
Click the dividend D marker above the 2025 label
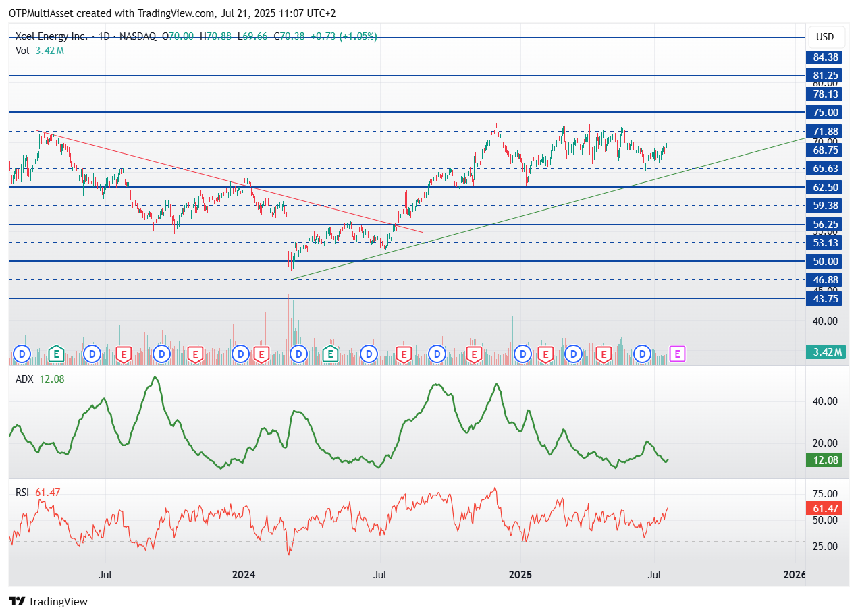click(522, 354)
